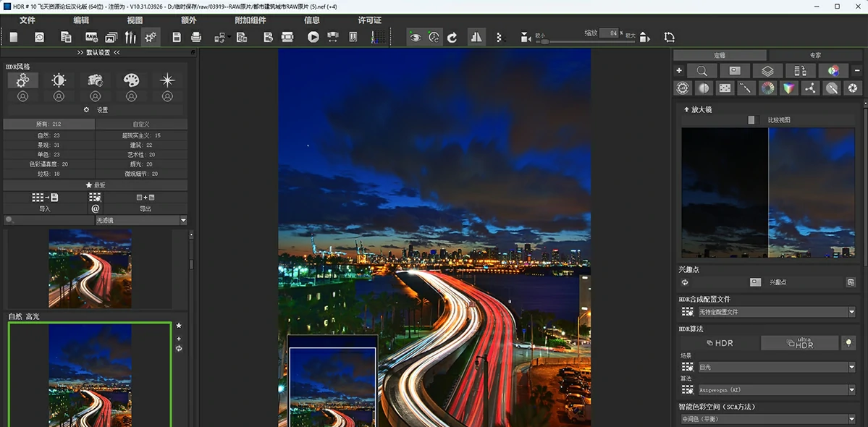The image size is (868, 427).
Task: Click the plus icon above tool buttons
Action: 679,71
